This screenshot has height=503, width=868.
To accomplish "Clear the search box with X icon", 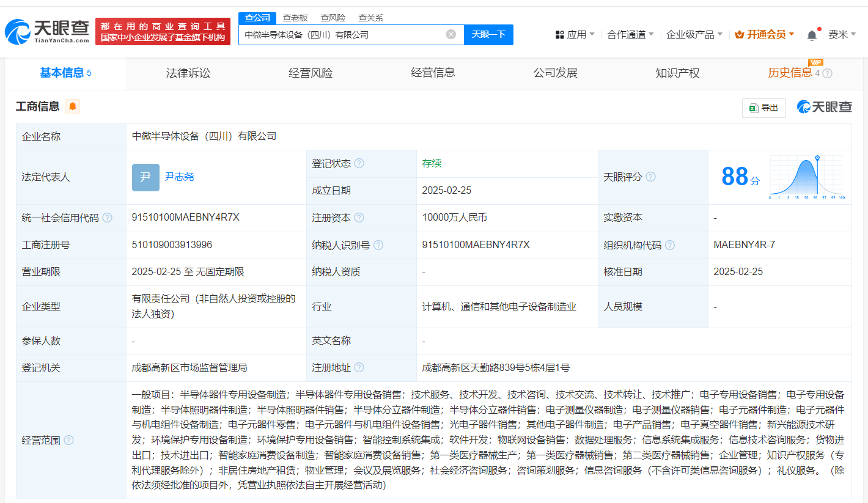I will pos(451,35).
